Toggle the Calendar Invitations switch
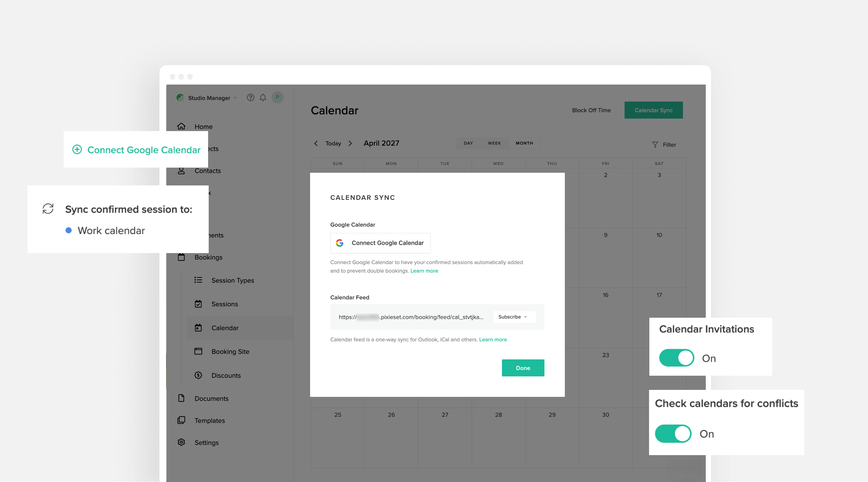868x482 pixels. coord(676,358)
